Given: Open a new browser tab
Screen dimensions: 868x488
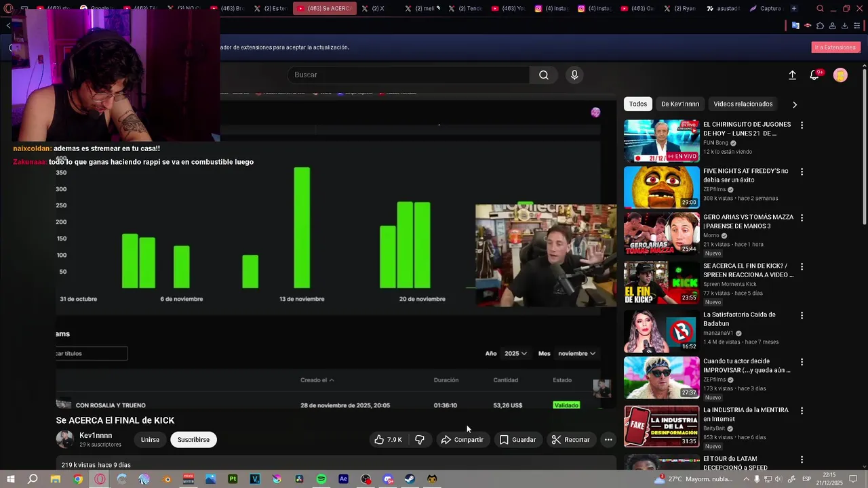Looking at the screenshot, I should point(794,9).
